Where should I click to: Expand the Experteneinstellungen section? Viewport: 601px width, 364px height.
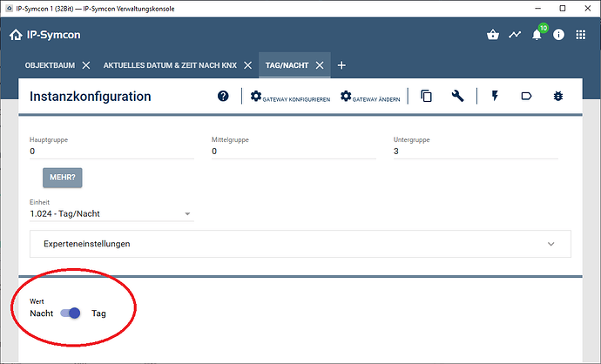click(300, 244)
